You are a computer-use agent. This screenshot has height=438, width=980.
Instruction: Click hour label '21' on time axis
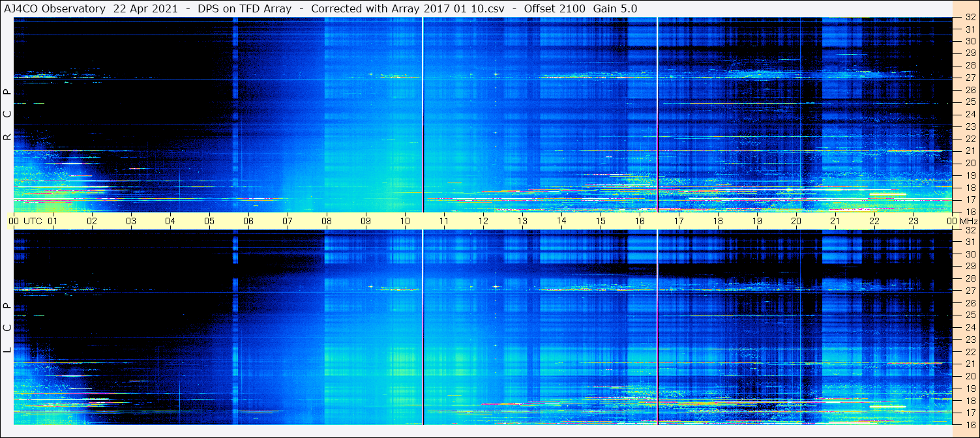point(835,221)
